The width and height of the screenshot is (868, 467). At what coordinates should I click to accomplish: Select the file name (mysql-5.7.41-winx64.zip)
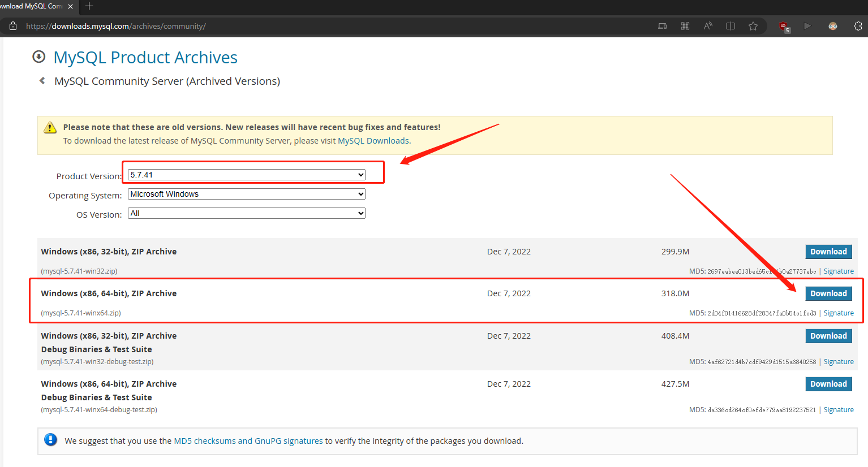coord(81,313)
